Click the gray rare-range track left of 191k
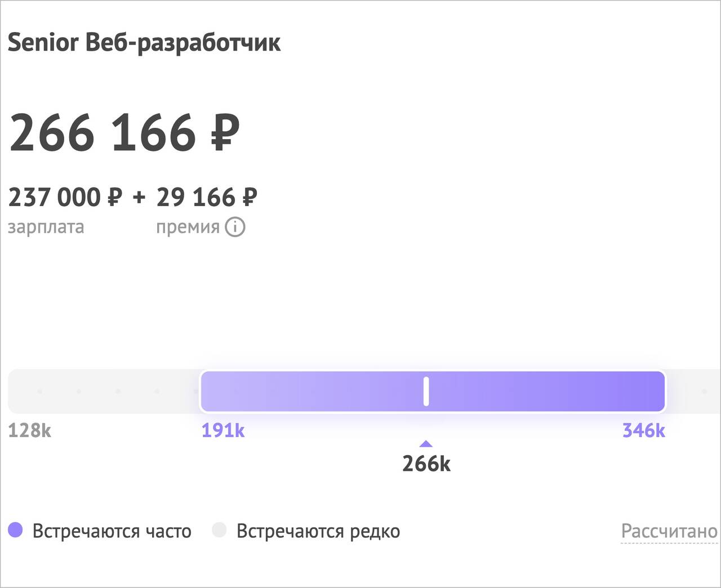The image size is (721, 588). [104, 391]
